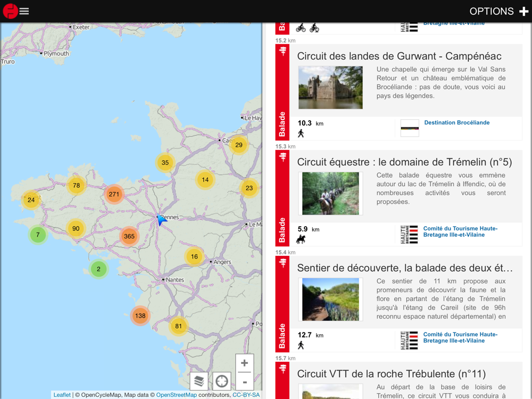Open Circuit VTT de la roche Trébulente

point(391,374)
